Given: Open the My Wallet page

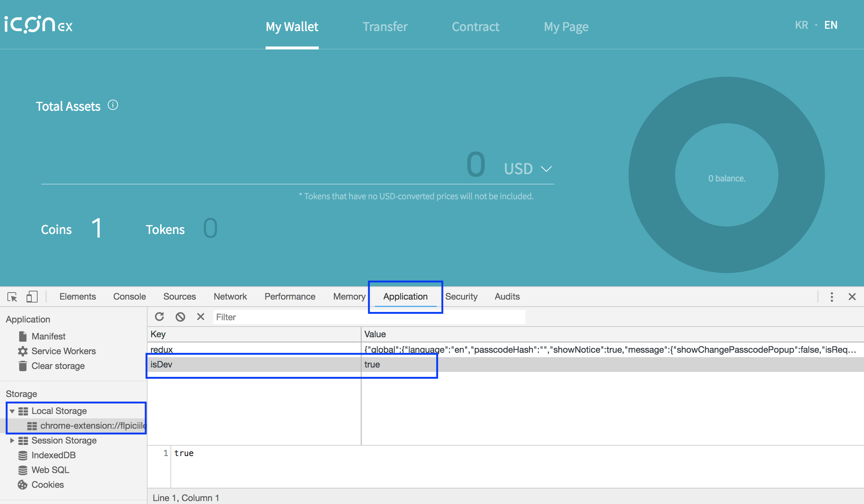Looking at the screenshot, I should click(x=292, y=27).
